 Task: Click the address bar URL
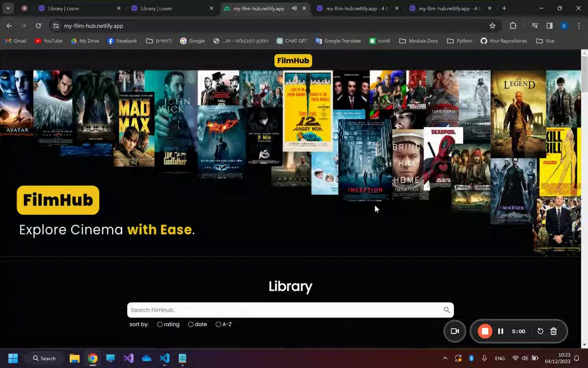coord(94,26)
